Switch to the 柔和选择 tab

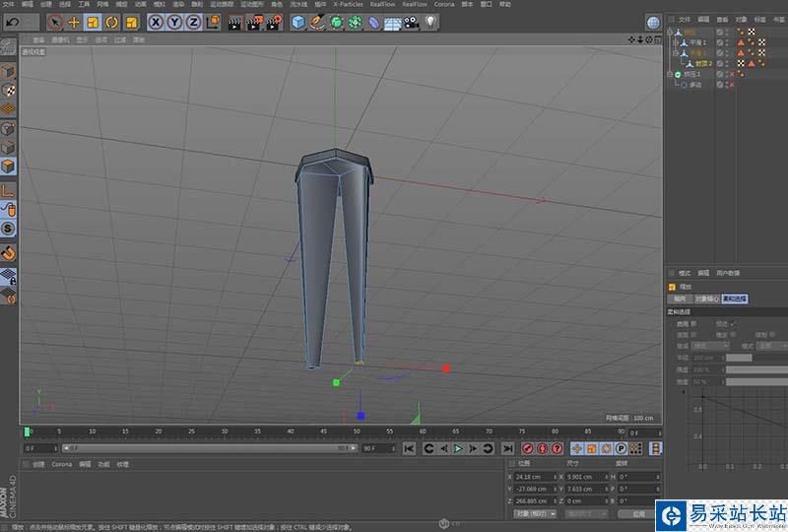(x=735, y=299)
